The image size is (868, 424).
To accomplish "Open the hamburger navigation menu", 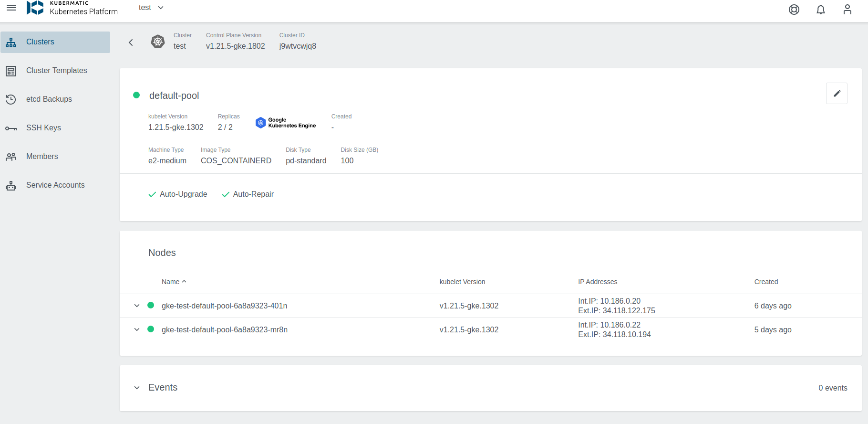I will (x=11, y=8).
